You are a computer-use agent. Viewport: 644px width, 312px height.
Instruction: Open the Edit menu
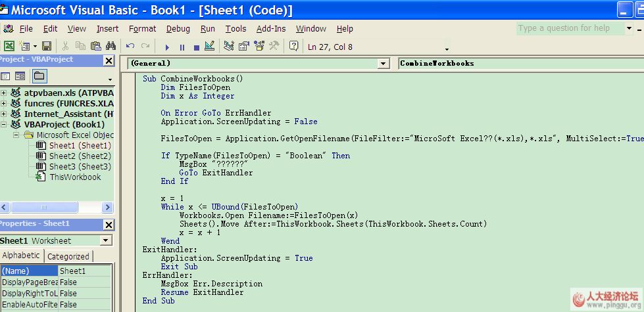click(51, 29)
